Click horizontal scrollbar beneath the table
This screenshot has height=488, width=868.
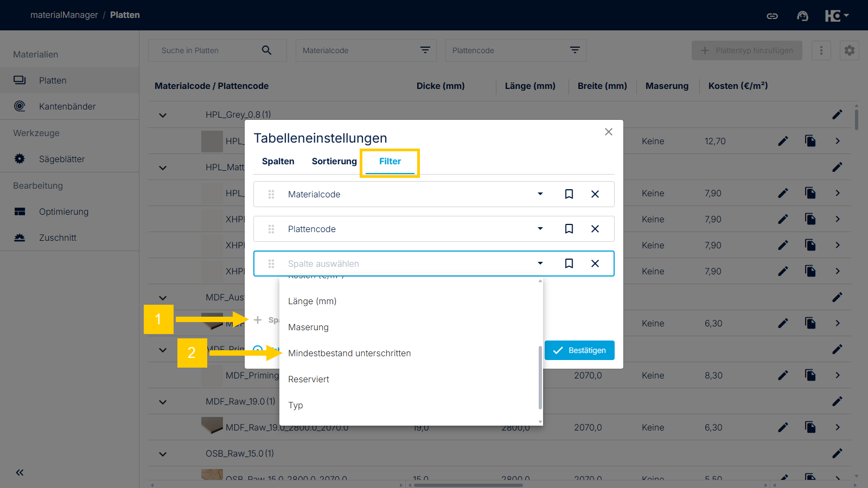(468, 485)
